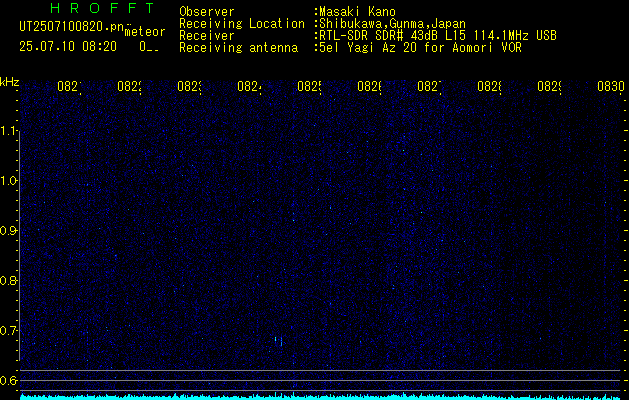Select the antenna text 5el Yagi Az 20 for Aomori VOR
This screenshot has height=400, width=629.
coord(418,48)
